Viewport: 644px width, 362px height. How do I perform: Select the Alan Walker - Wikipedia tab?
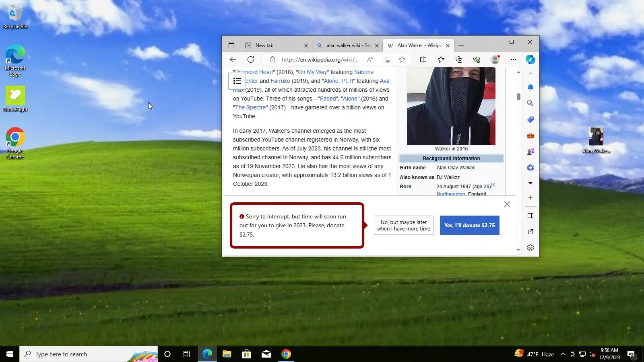[419, 45]
